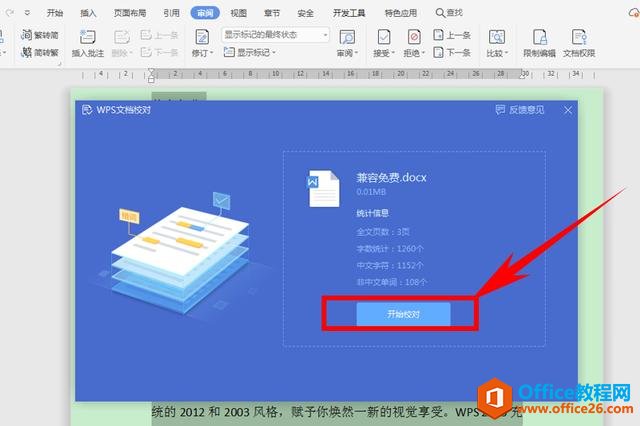Click the 全文页数：3页 statistic
The width and height of the screenshot is (640, 426).
coord(383,232)
